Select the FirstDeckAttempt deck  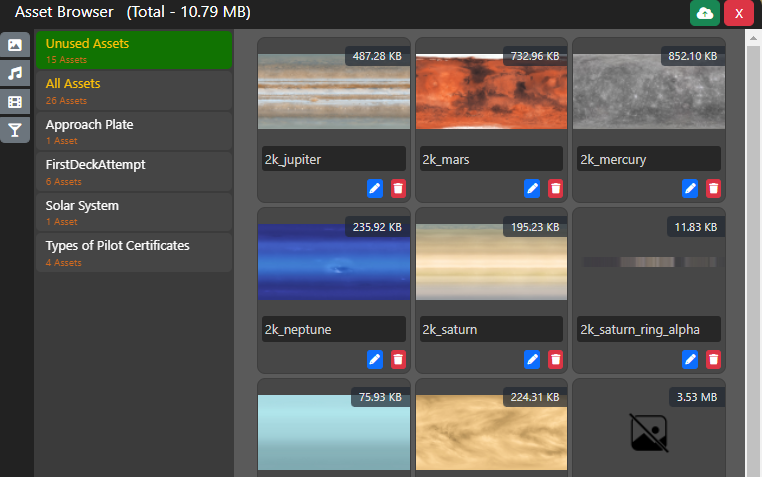click(134, 171)
